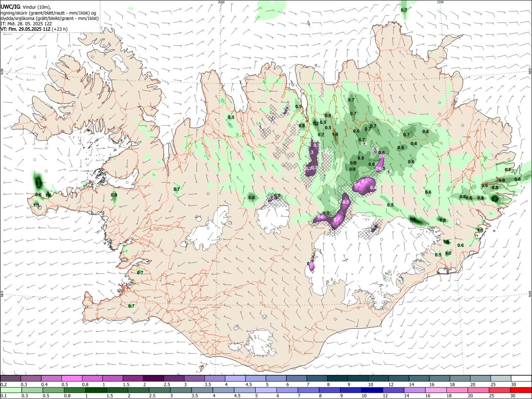Click the 'IT: Mið. 28. 05. 2025 12Z' line
The height and width of the screenshot is (399, 532).
point(26,24)
